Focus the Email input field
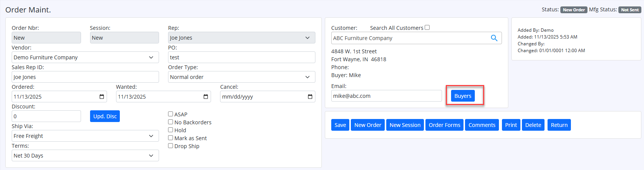Screen dimensions: 644x170 (x=386, y=96)
